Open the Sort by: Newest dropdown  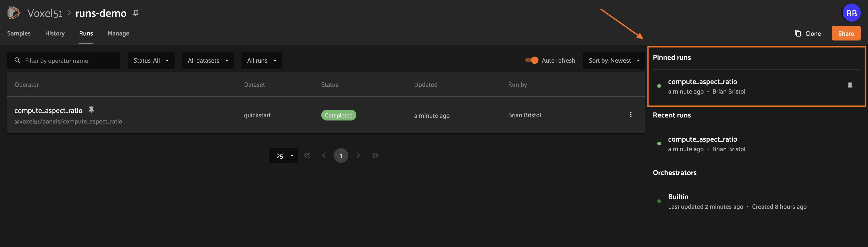614,60
